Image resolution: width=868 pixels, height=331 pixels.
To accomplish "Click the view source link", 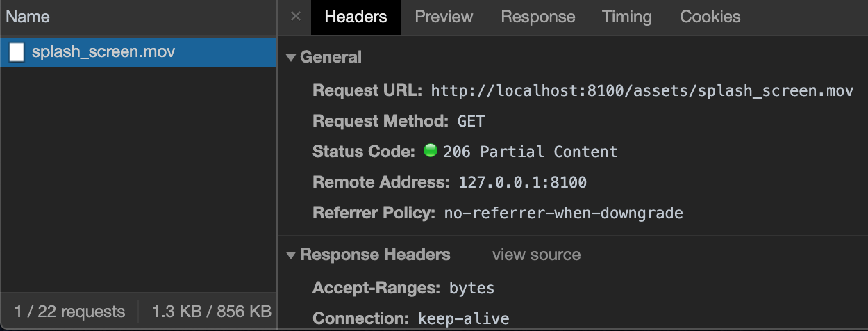I will pyautogui.click(x=536, y=255).
